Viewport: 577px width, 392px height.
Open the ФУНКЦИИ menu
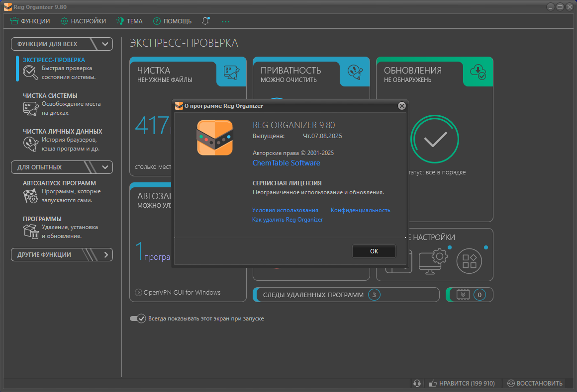[x=30, y=21]
